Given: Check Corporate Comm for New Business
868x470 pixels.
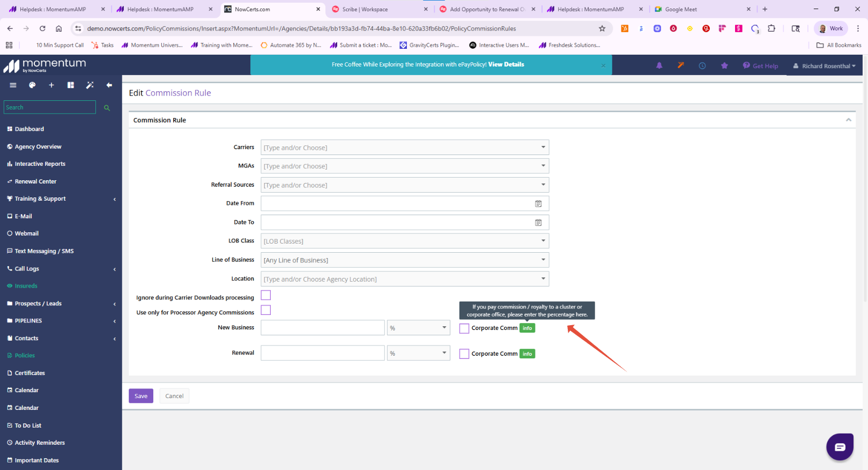Looking at the screenshot, I should click(464, 328).
